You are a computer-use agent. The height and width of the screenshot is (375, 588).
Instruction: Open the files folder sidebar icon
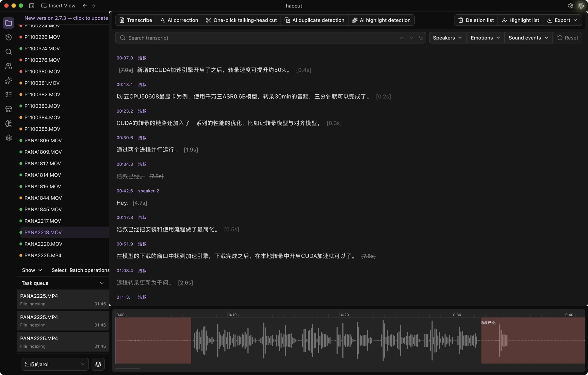click(8, 23)
